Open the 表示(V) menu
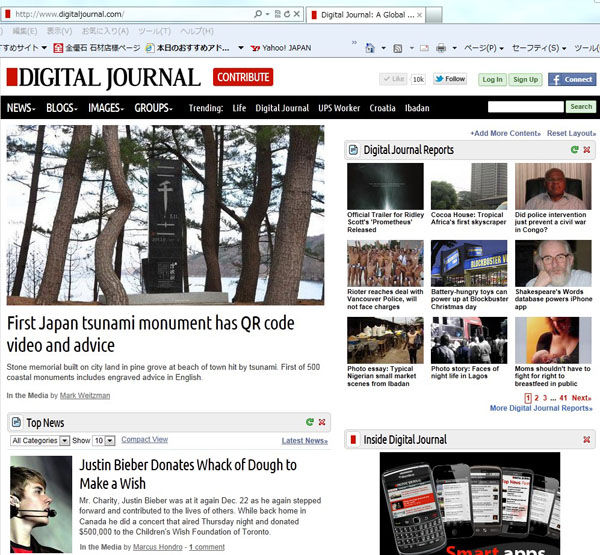600x555 pixels. 59,31
